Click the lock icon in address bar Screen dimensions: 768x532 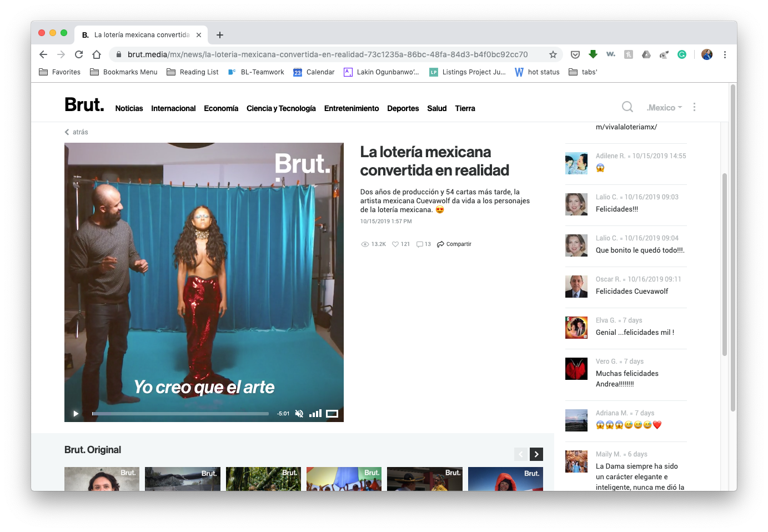pyautogui.click(x=118, y=54)
